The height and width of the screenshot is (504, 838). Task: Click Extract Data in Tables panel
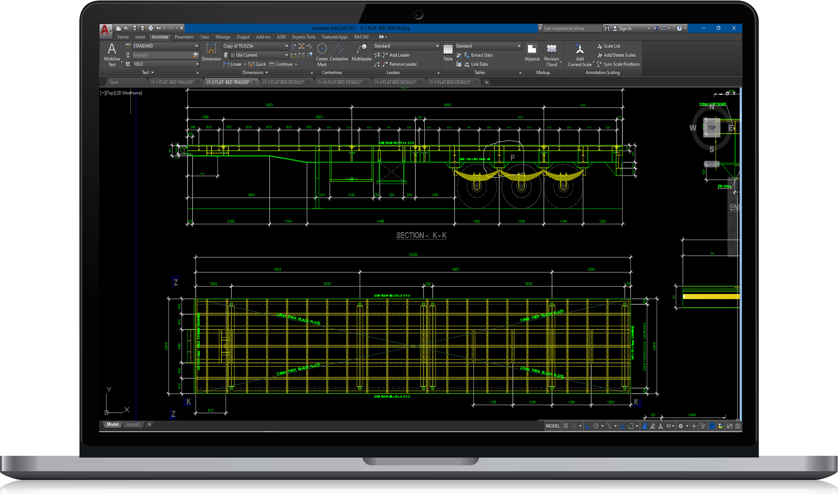tap(478, 55)
